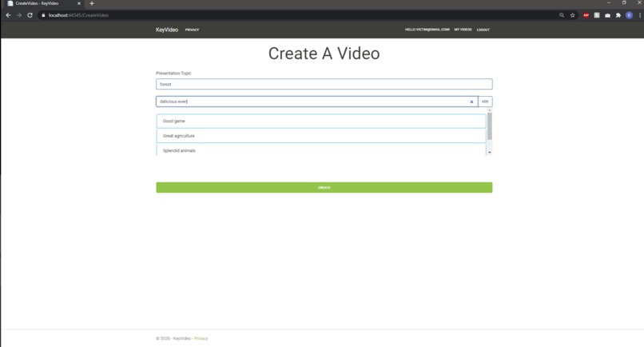This screenshot has height=347, width=644.
Task: Open the extensions puzzle-piece menu
Action: 618,15
